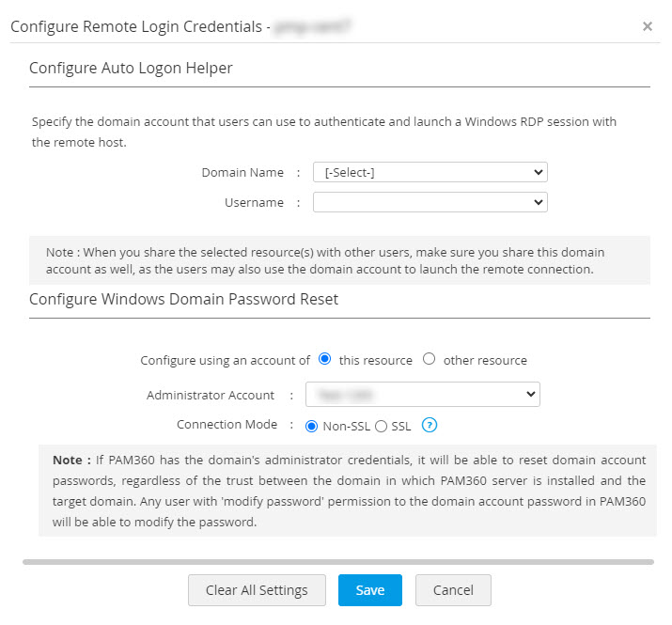
Task: Open the Administrator Account dropdown
Action: coord(423,395)
